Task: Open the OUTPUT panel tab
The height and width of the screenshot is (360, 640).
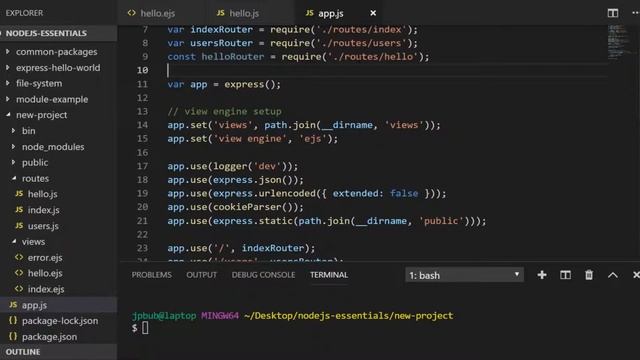Action: [202, 275]
